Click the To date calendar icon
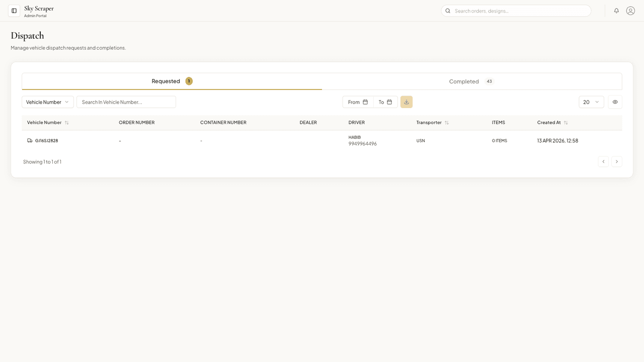The image size is (644, 362). [x=389, y=102]
